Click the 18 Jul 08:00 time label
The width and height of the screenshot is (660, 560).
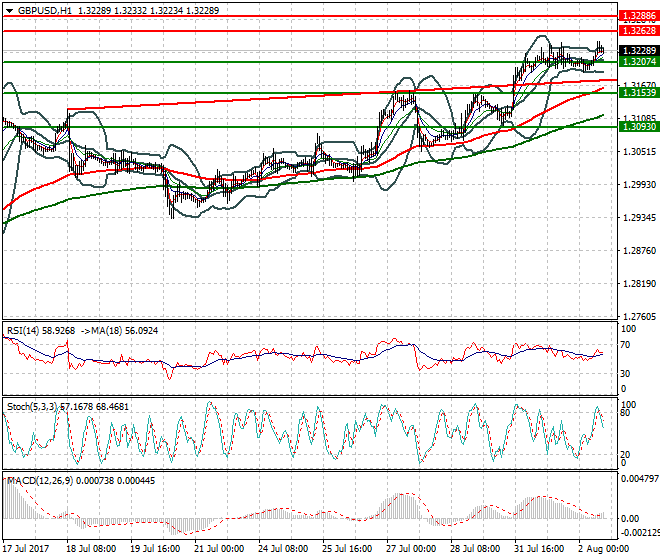point(91,549)
